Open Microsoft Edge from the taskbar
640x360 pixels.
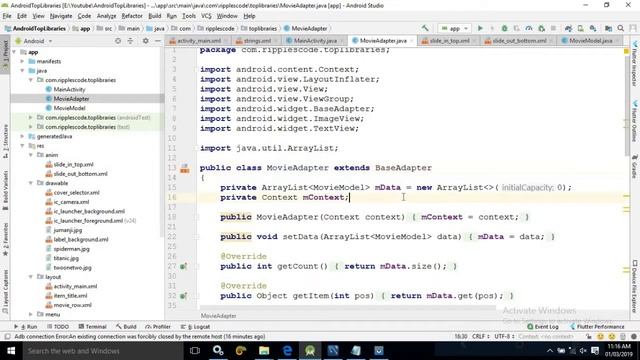(287, 351)
